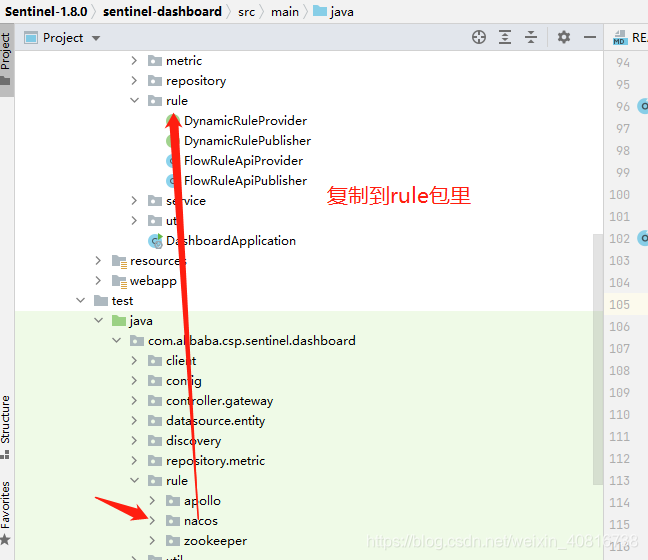Click the resources folder icon
This screenshot has width=648, height=560.
pyautogui.click(x=119, y=261)
